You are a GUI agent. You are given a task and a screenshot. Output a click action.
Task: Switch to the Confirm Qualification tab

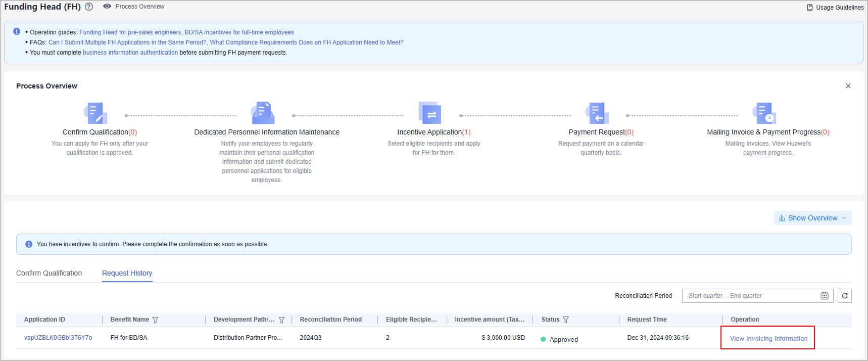pyautogui.click(x=49, y=273)
